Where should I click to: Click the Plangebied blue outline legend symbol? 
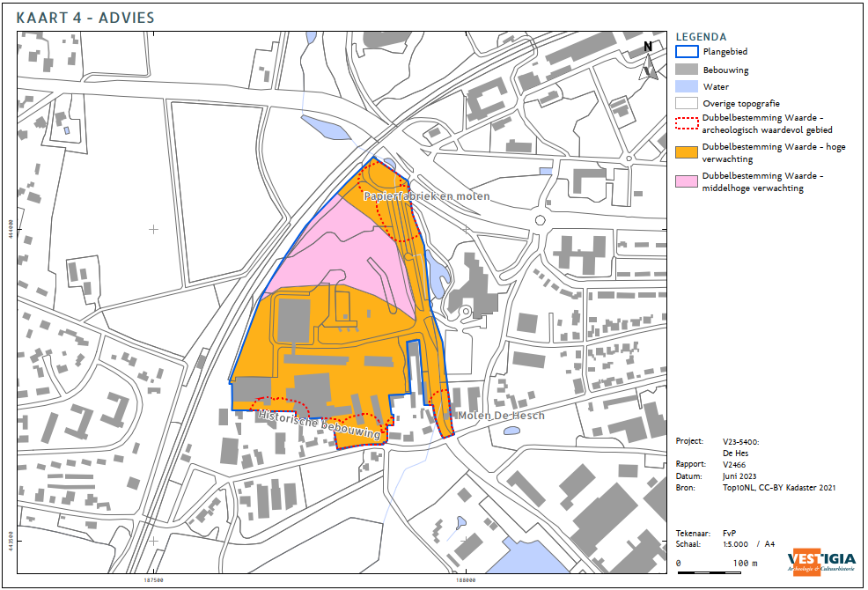687,53
